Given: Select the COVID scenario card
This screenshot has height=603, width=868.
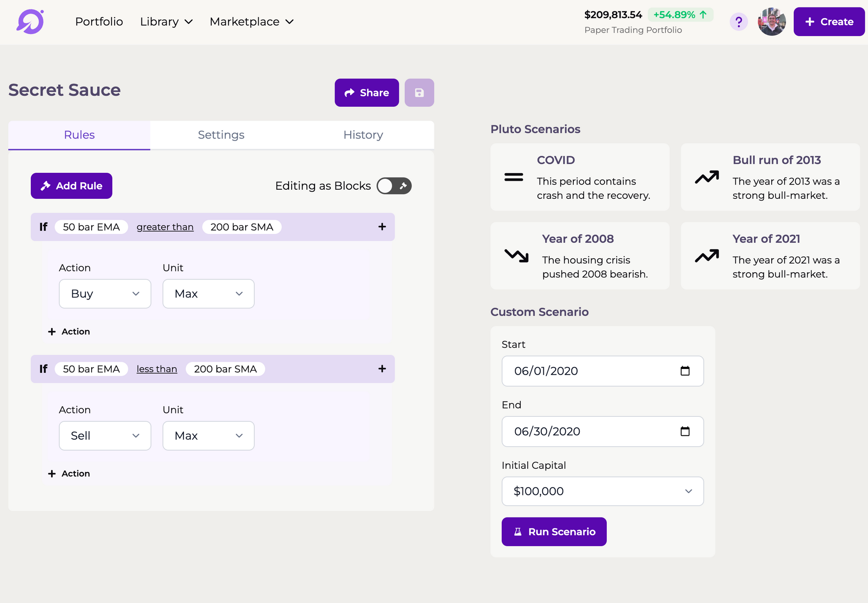Looking at the screenshot, I should pos(579,177).
